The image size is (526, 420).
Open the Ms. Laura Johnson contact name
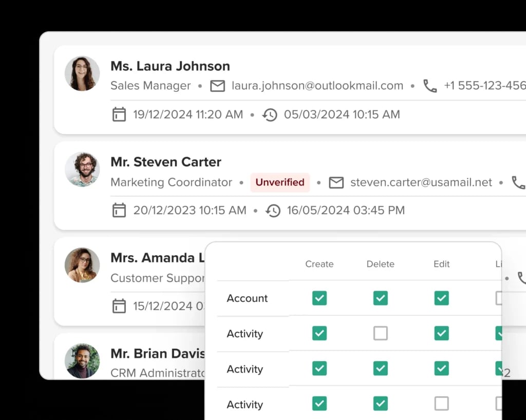170,66
